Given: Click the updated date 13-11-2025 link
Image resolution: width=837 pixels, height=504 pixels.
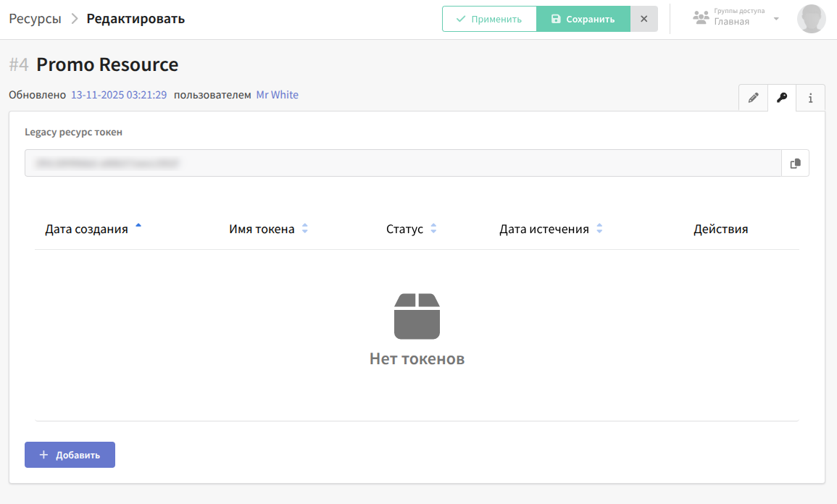Looking at the screenshot, I should point(119,95).
